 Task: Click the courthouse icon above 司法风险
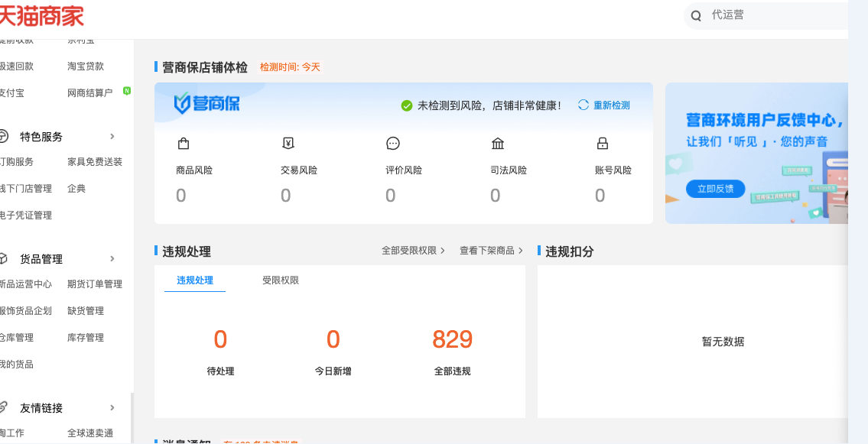point(498,144)
